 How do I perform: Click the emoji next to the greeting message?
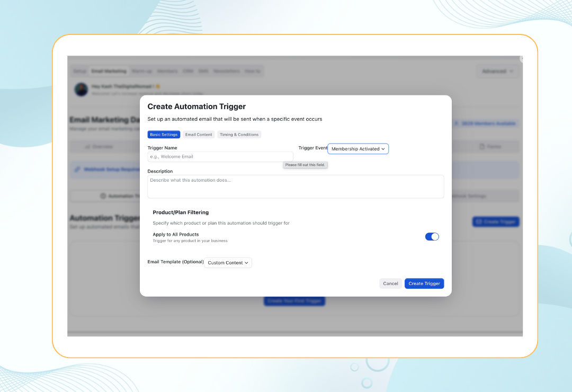click(158, 85)
